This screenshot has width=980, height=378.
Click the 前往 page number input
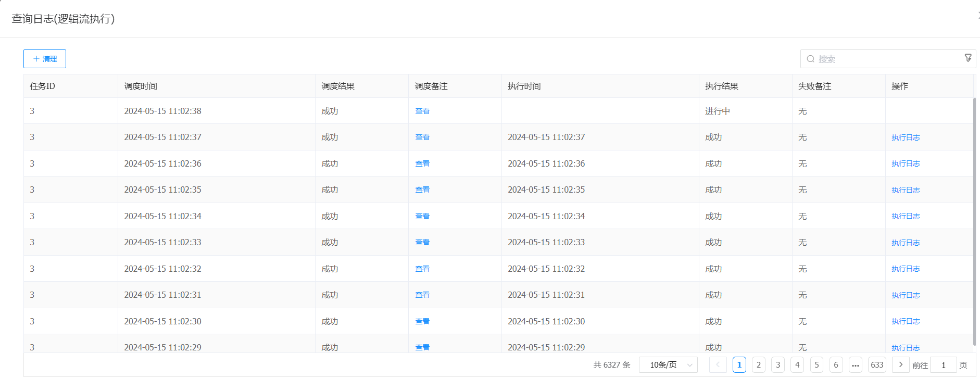click(x=943, y=365)
